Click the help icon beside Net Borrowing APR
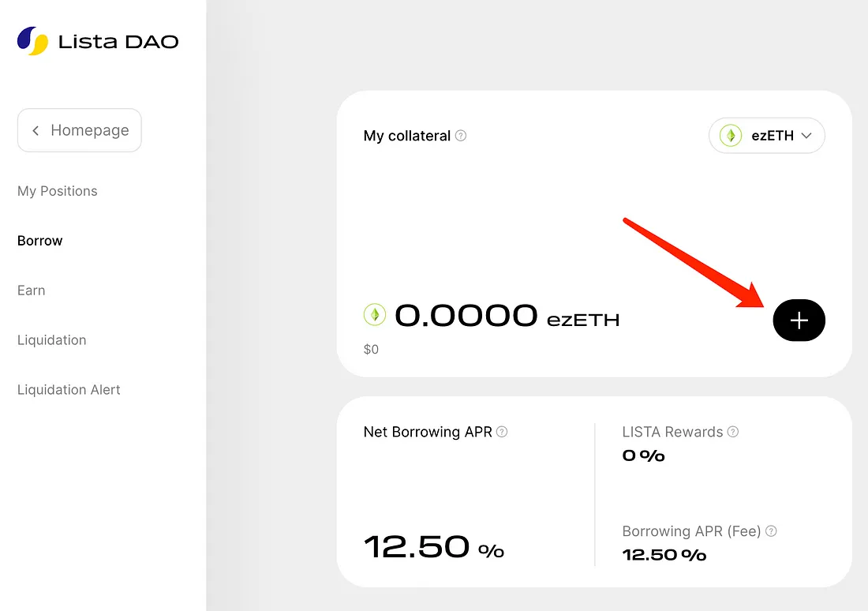868x611 pixels. coord(502,432)
